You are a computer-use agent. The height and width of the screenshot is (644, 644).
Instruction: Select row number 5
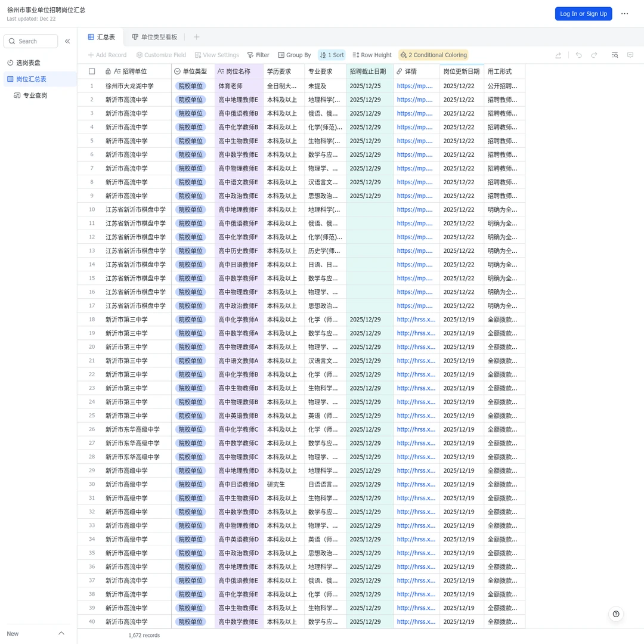[92, 141]
